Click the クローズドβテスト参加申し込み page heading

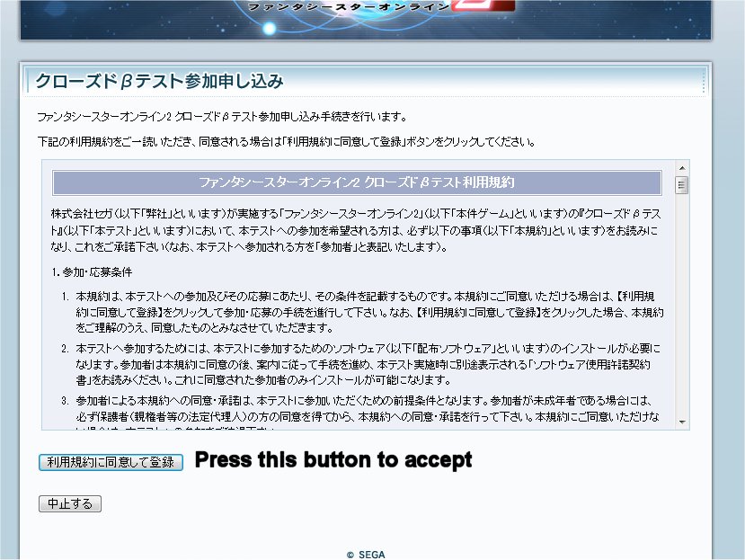[160, 81]
